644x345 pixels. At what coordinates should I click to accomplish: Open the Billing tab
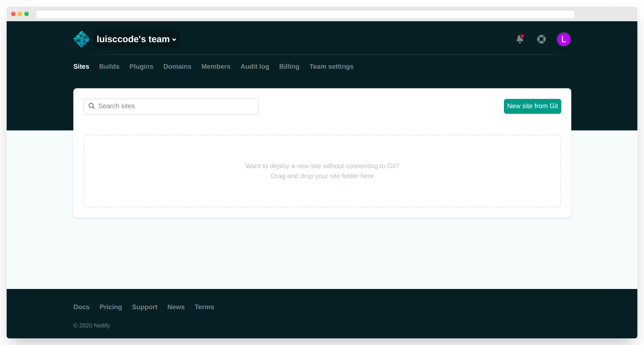(289, 66)
